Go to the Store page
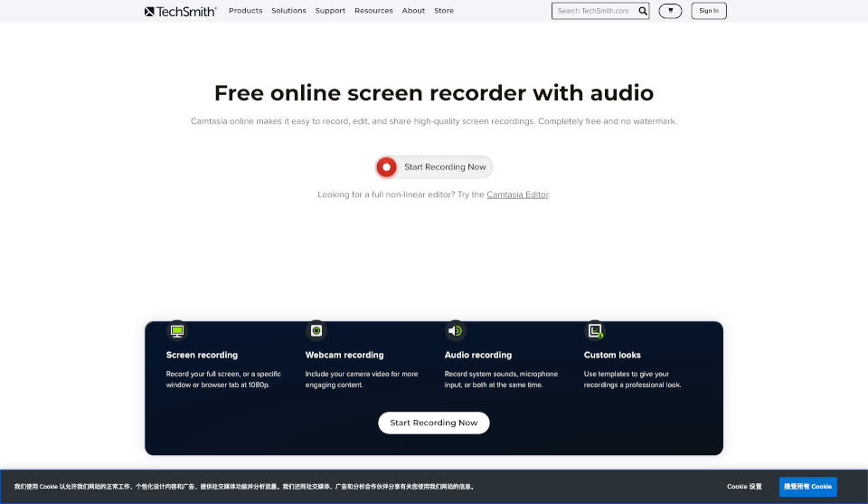 443,11
